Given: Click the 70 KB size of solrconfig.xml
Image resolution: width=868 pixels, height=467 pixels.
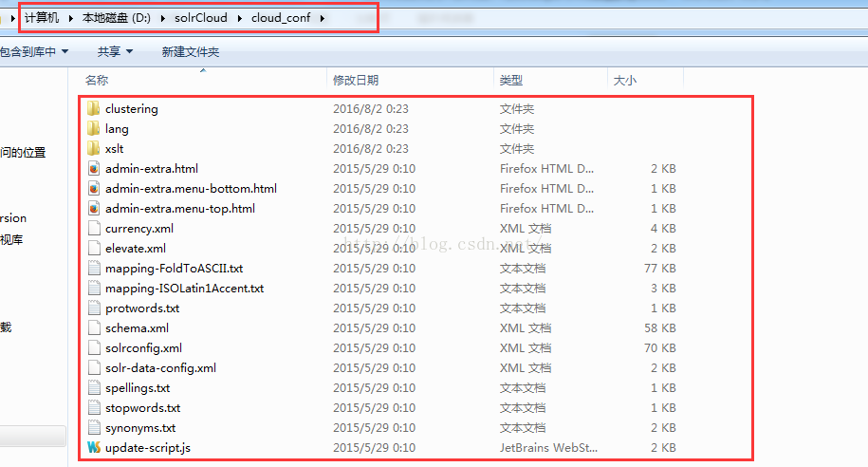Looking at the screenshot, I should click(660, 348).
